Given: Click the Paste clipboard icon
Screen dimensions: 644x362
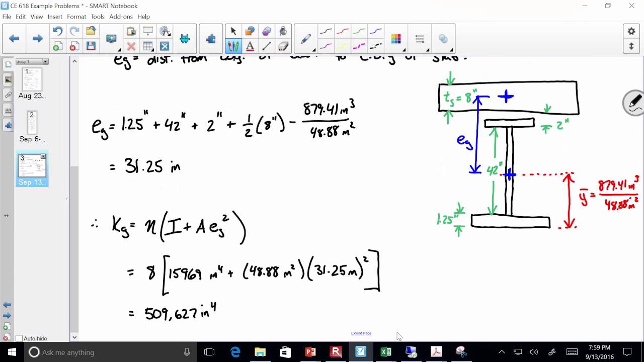Looking at the screenshot, I should (131, 32).
